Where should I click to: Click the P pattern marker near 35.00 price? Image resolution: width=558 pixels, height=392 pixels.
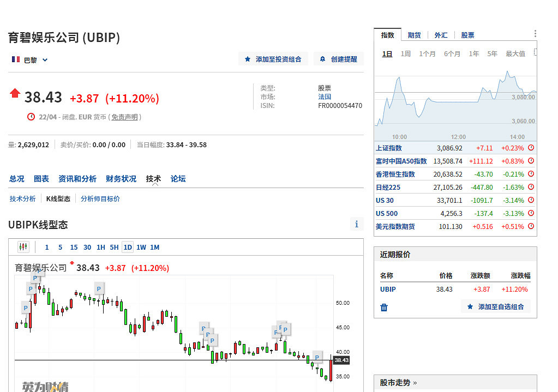(317, 357)
